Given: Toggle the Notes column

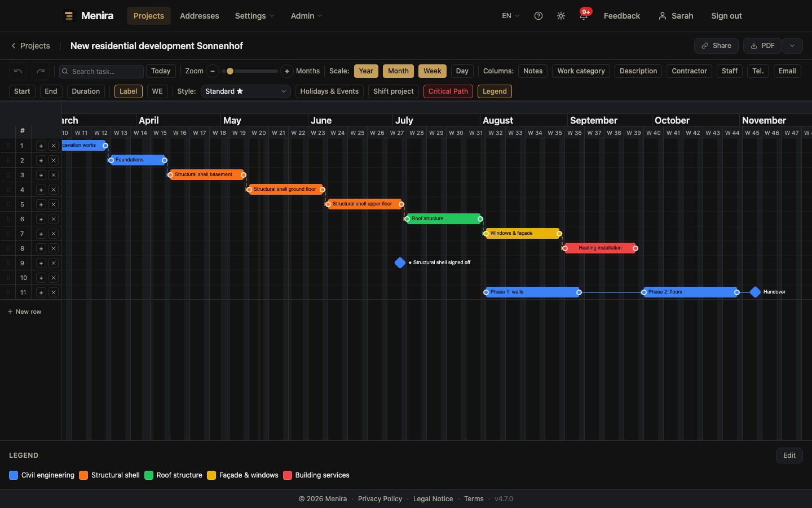Looking at the screenshot, I should [533, 71].
